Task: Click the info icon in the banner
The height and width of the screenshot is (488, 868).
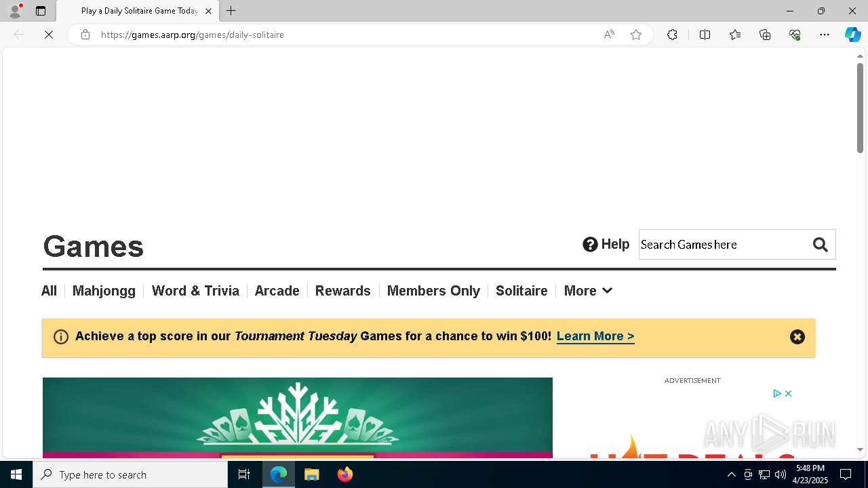Action: click(61, 337)
